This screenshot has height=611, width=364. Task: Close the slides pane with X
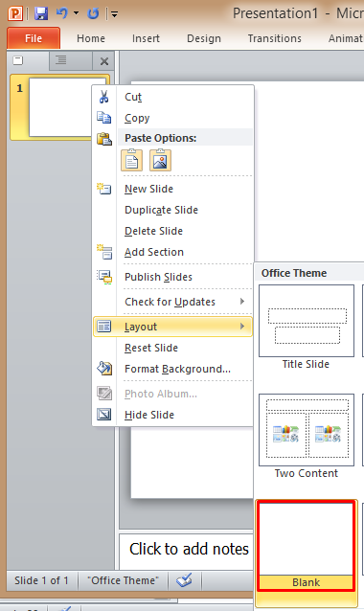(104, 61)
